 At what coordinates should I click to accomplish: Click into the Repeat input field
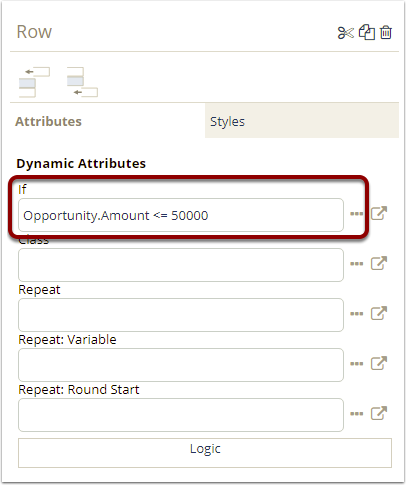coord(181,315)
